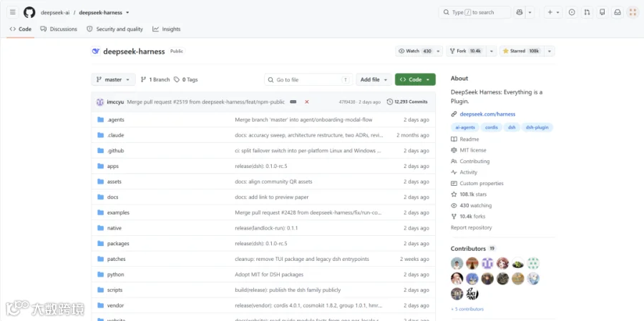Open the user profile avatar menu
Screen dimensions: 644x321
click(x=633, y=12)
